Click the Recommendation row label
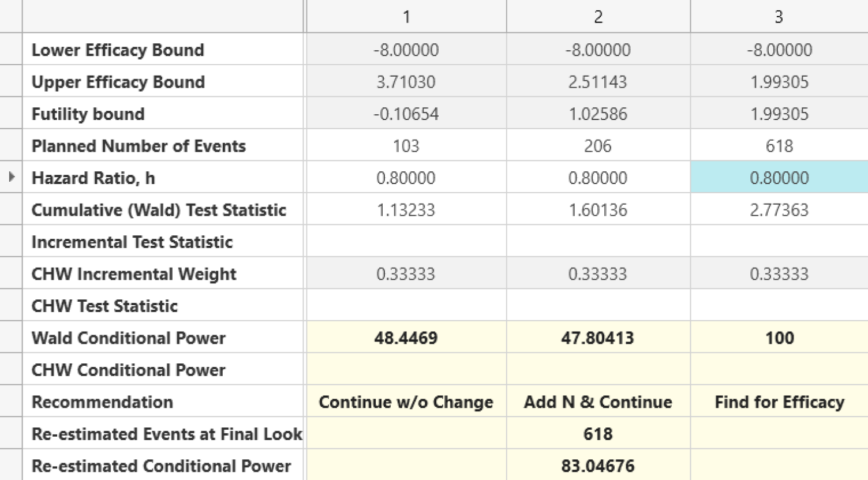Screen dimensions: 868x480 click(102, 402)
